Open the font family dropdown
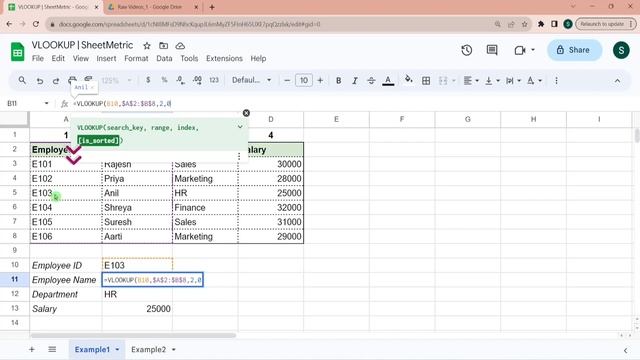Screen dimensions: 640x360 pos(251,80)
